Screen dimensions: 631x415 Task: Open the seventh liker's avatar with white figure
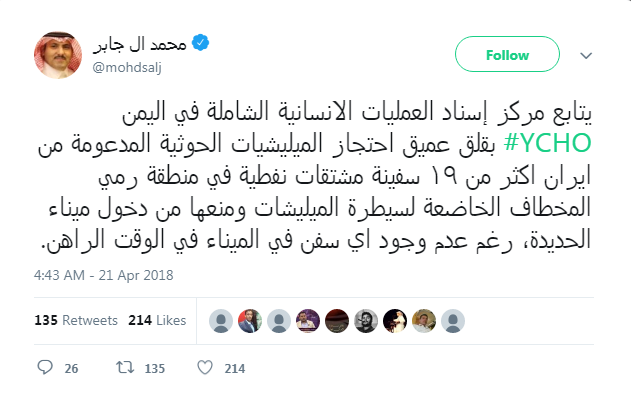click(395, 321)
